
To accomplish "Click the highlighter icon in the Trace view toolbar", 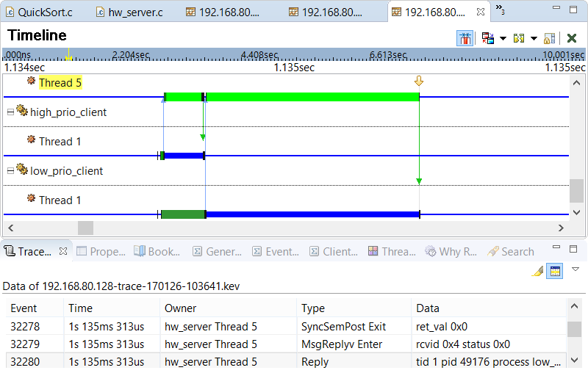I will click(538, 271).
